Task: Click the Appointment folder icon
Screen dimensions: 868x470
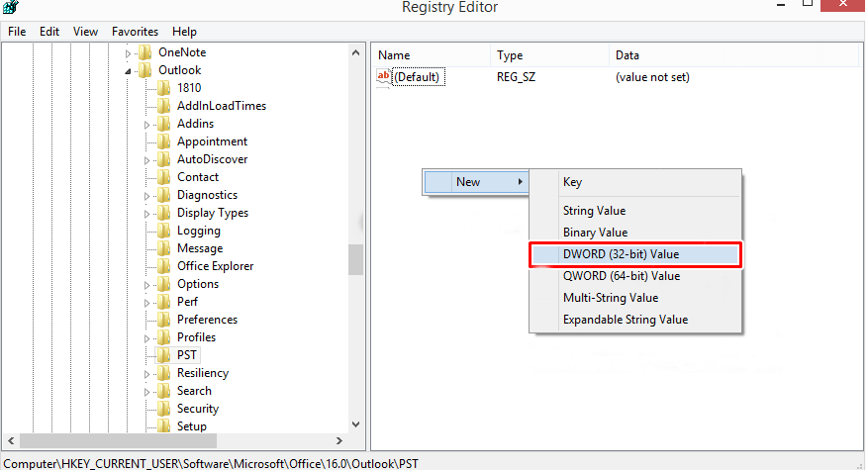Action: coord(164,141)
